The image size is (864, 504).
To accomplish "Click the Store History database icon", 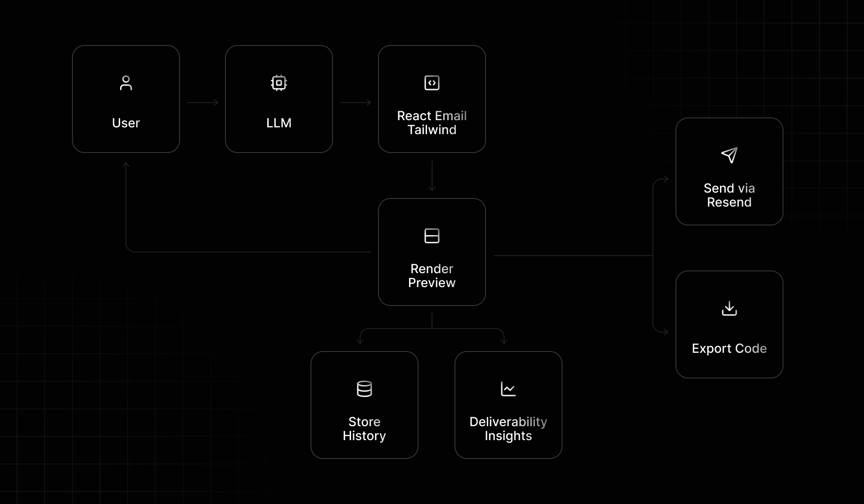I will click(x=365, y=389).
